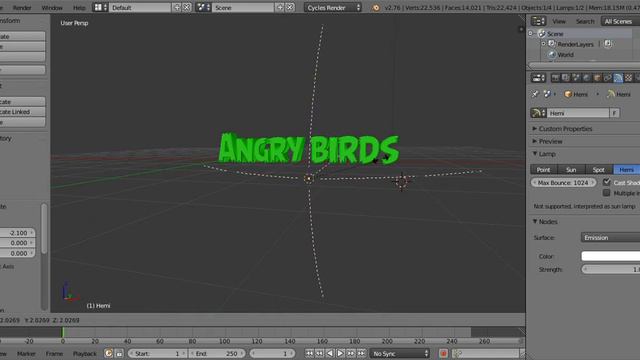Jump to the previous keyframe
Image resolution: width=640 pixels, height=360 pixels.
320,353
